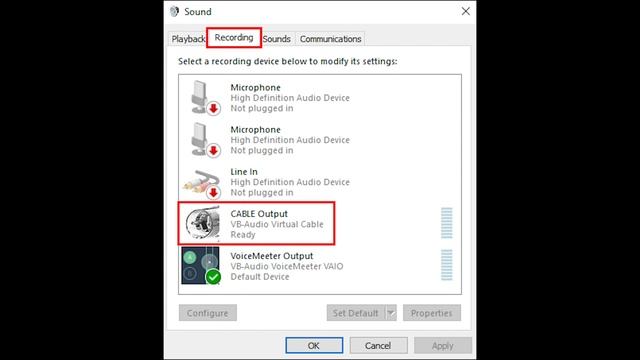Screen dimensions: 640x360
Task: Click the Apply button
Action: click(442, 346)
